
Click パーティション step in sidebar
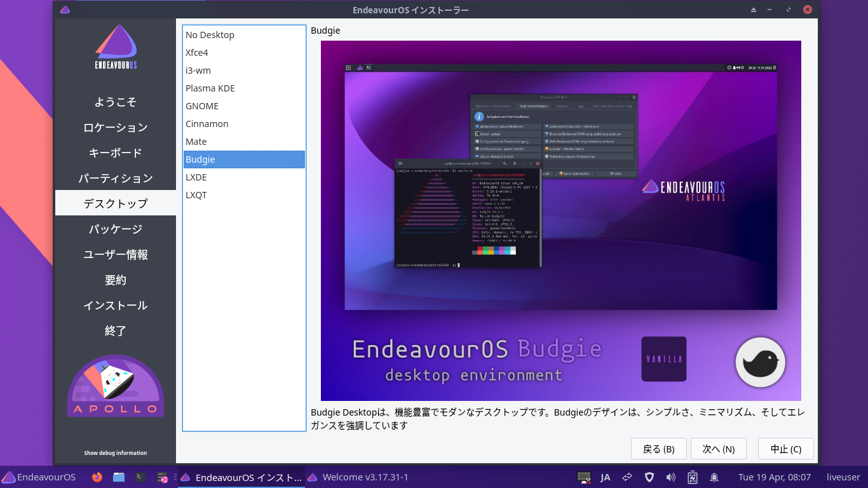pyautogui.click(x=116, y=178)
